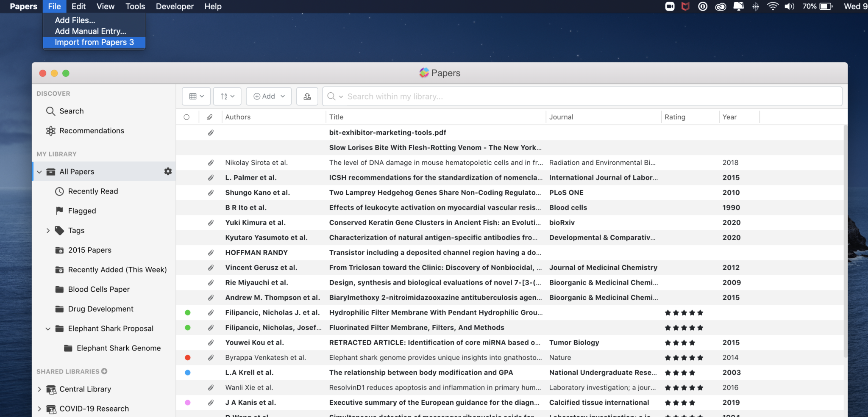868x417 pixels.
Task: Click attachment column header paperclip
Action: (210, 117)
